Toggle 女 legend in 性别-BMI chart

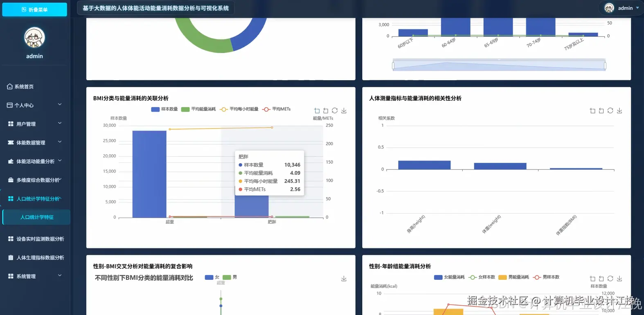(212, 277)
